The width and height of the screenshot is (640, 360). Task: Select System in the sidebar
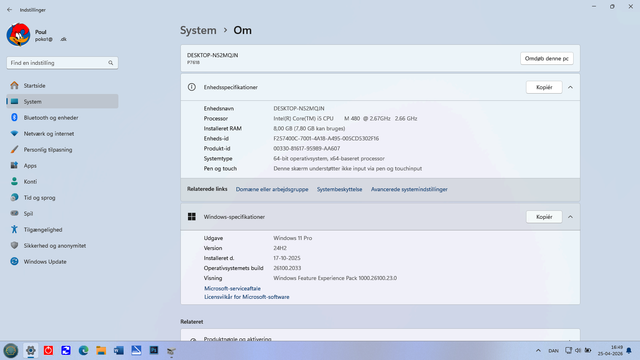point(62,102)
